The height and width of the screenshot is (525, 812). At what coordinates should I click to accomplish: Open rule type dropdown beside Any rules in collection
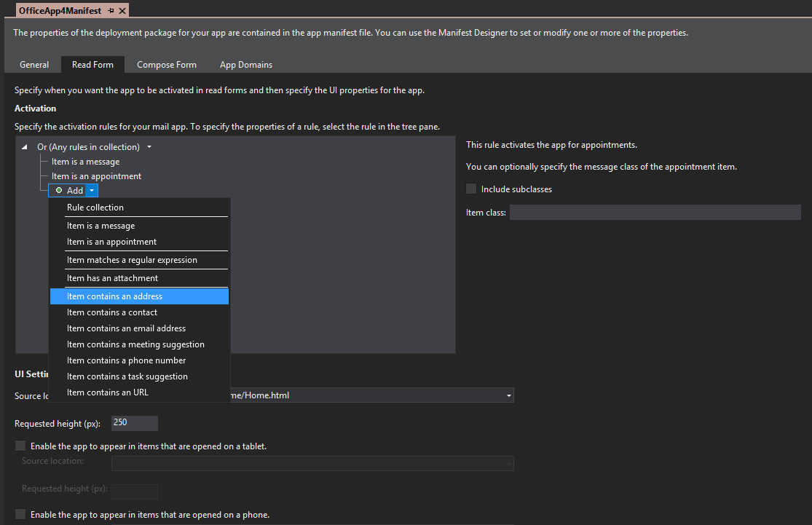149,146
